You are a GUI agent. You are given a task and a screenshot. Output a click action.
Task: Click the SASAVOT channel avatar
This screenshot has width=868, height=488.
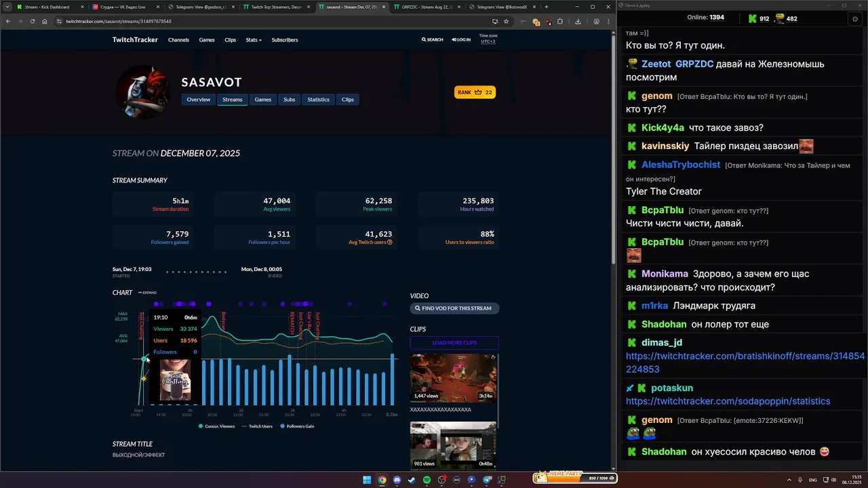coord(142,92)
